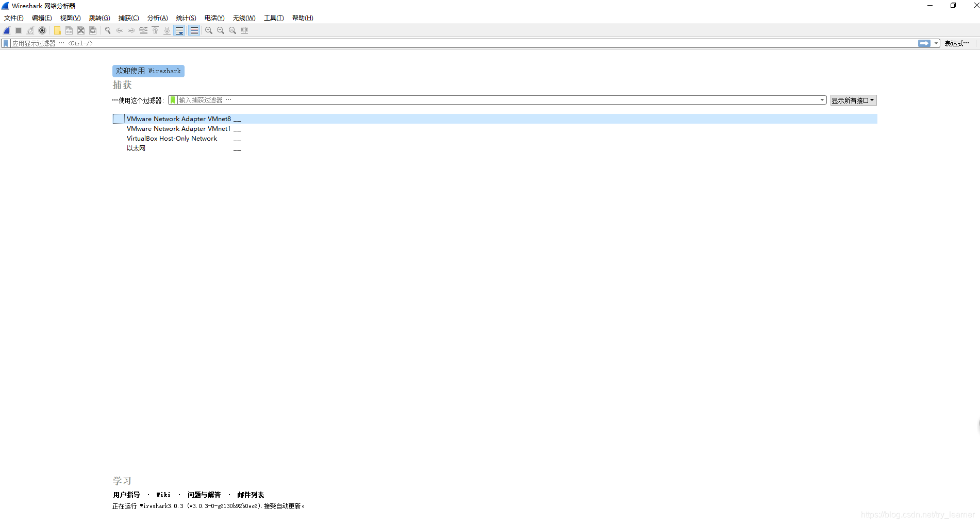Open the 文件(F) menu
Viewport: 980px width, 524px height.
[x=14, y=18]
